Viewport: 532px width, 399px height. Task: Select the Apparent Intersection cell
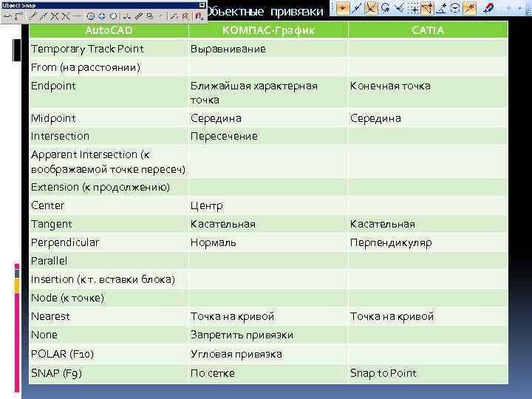click(109, 162)
